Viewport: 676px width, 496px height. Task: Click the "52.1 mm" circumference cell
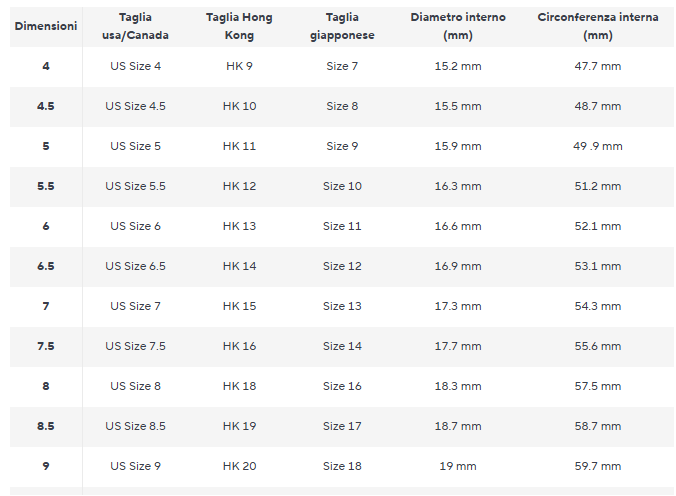(x=597, y=226)
